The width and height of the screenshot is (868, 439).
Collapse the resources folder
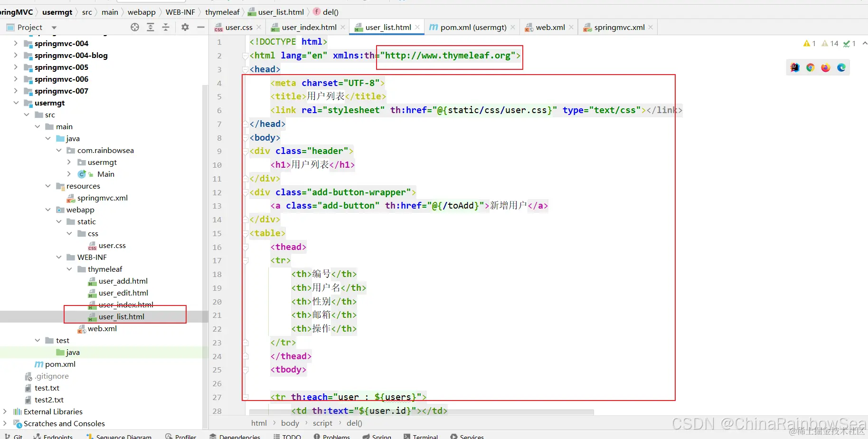(x=48, y=186)
